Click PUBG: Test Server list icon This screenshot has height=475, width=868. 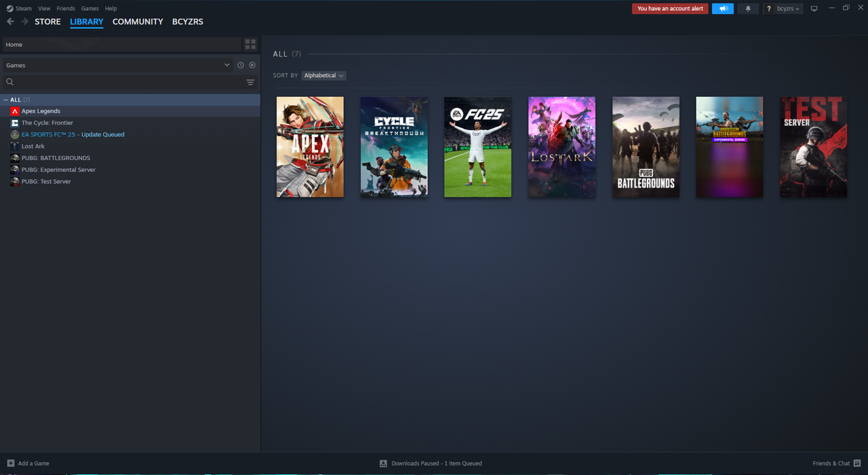pyautogui.click(x=14, y=182)
